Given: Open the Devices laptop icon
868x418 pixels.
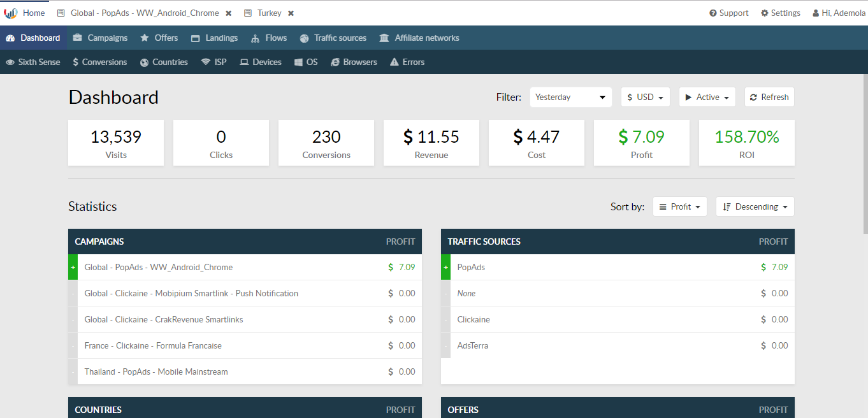Looking at the screenshot, I should [x=244, y=62].
